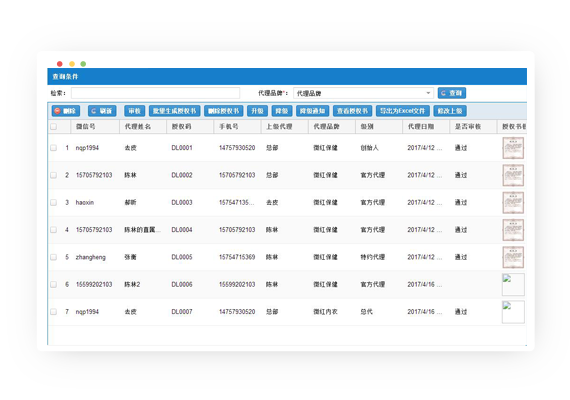Open the broken image thumbnail in row 6
The height and width of the screenshot is (400, 570).
click(513, 284)
